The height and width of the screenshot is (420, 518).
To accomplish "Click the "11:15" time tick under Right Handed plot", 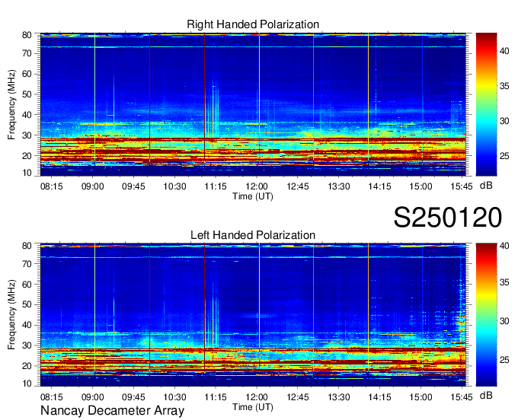I will (x=216, y=186).
